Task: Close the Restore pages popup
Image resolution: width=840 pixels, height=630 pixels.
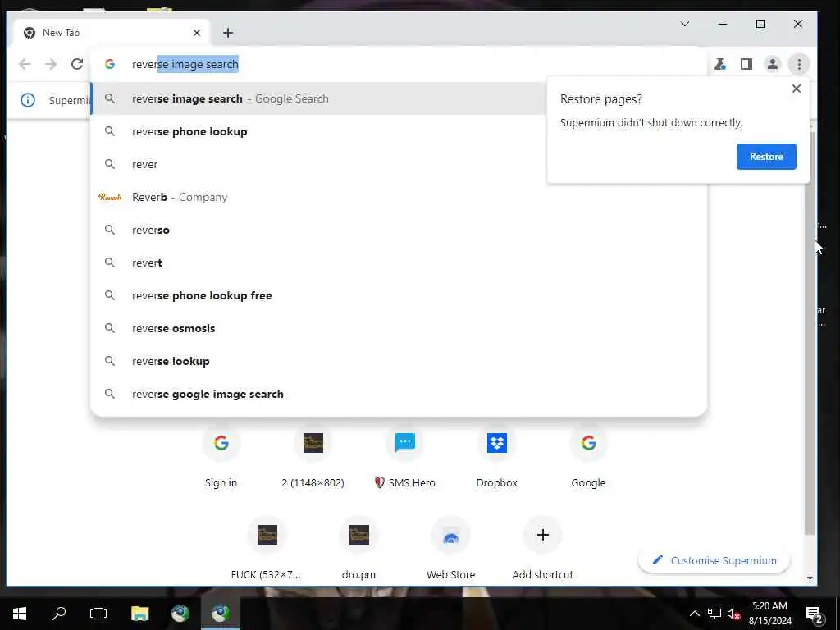Action: [796, 89]
